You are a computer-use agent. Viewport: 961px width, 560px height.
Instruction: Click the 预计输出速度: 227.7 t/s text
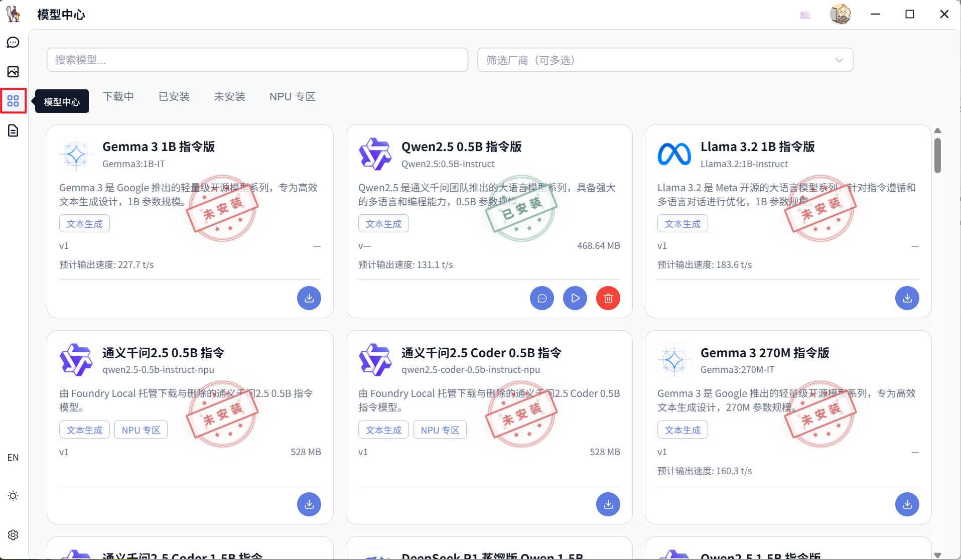[x=106, y=264]
